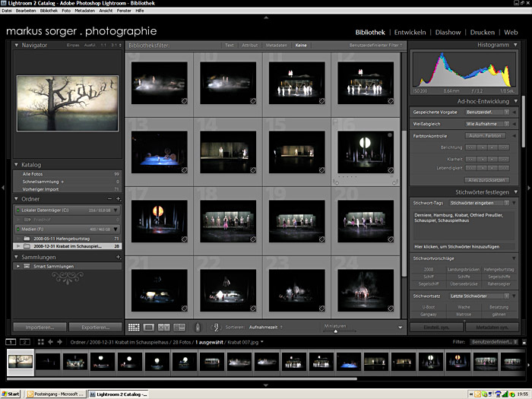
Task: Toggle Lokaler Datenträger volume status indicator
Action: pos(18,211)
